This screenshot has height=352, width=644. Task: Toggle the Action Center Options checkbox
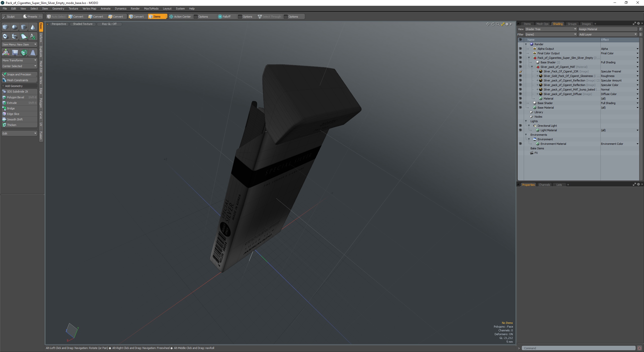196,17
